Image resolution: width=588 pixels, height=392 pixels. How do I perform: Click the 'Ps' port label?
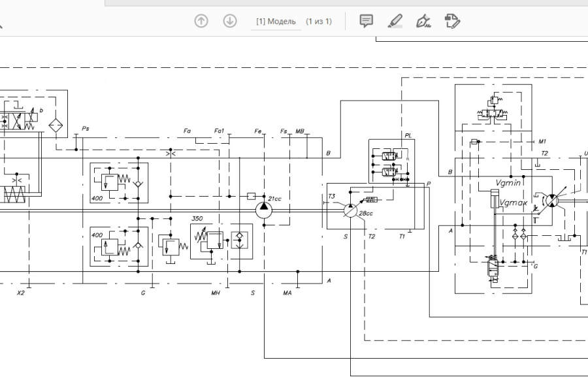[86, 129]
